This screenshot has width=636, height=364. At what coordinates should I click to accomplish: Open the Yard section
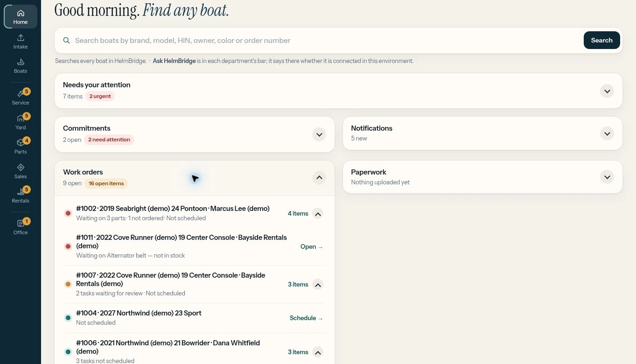click(x=21, y=122)
